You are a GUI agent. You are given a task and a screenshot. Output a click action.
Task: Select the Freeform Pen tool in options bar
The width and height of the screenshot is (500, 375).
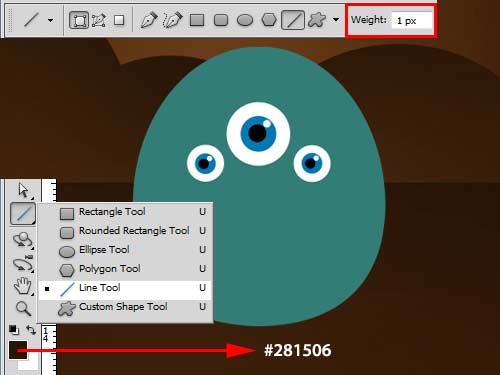(x=173, y=20)
